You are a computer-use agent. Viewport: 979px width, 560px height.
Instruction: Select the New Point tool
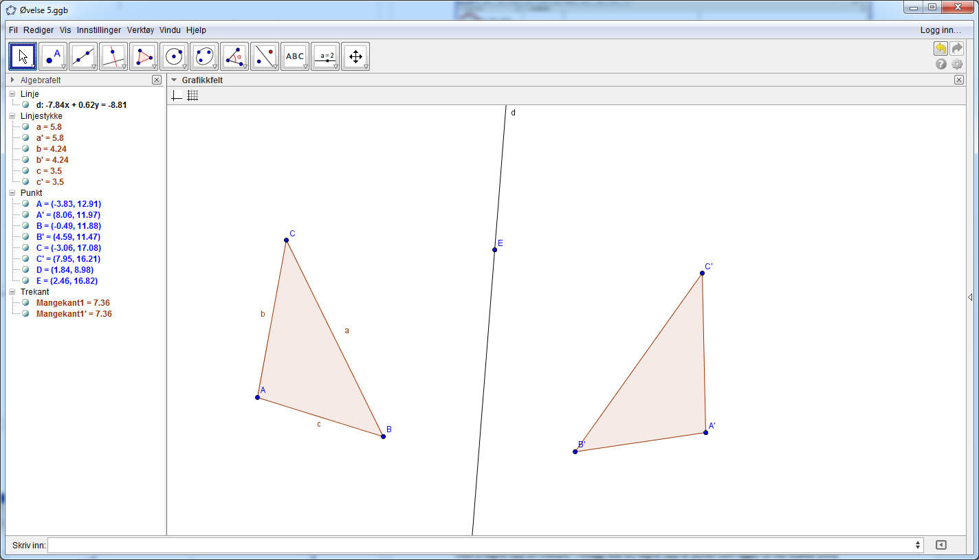click(x=53, y=56)
